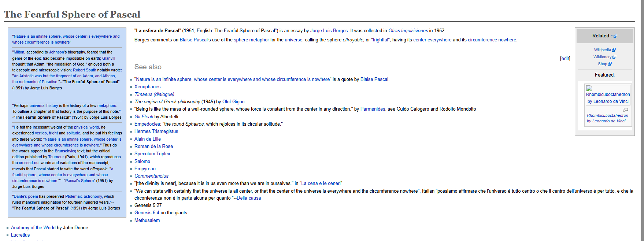Open the Hermes Trismegistus link
This screenshot has height=241, width=644.
click(x=156, y=131)
